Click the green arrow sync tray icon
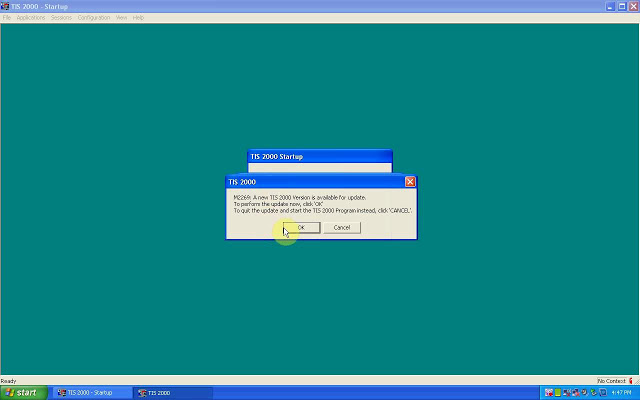 [x=593, y=393]
